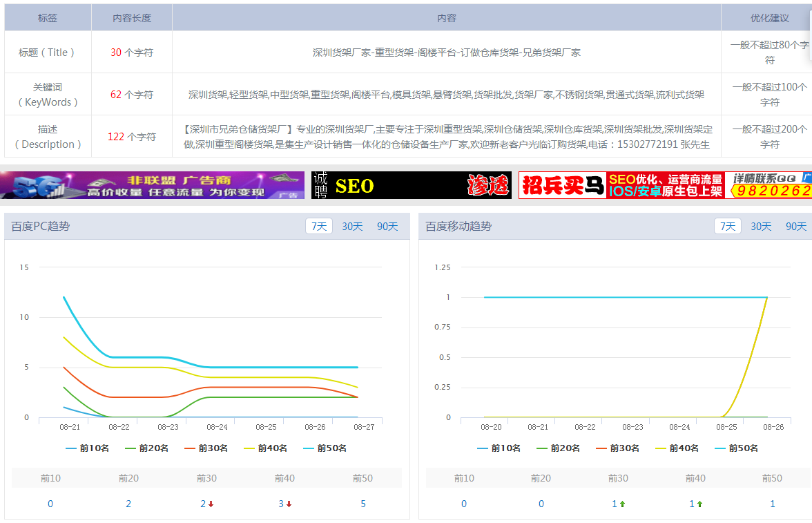Click the 关键词 ( KeyWords ) row label
The image size is (812, 523).
pyautogui.click(x=48, y=95)
